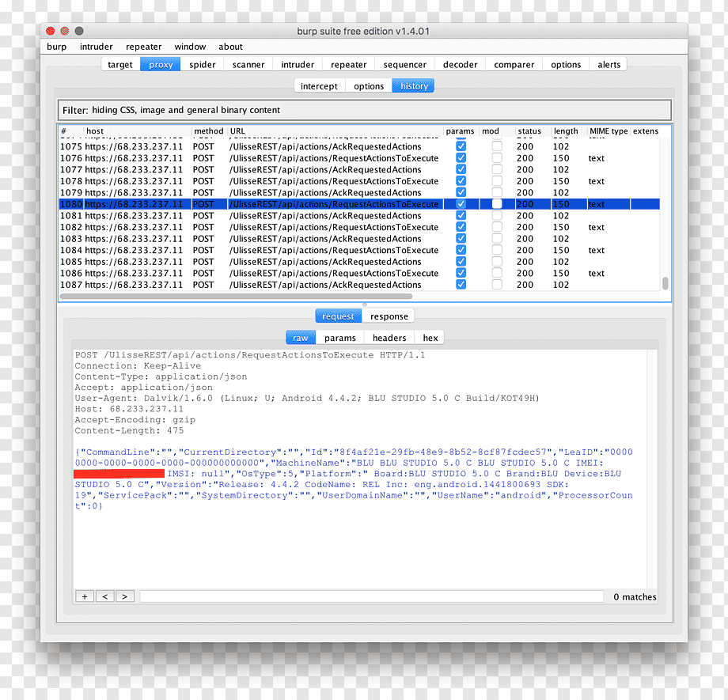
Task: Open the window menu
Action: point(190,47)
